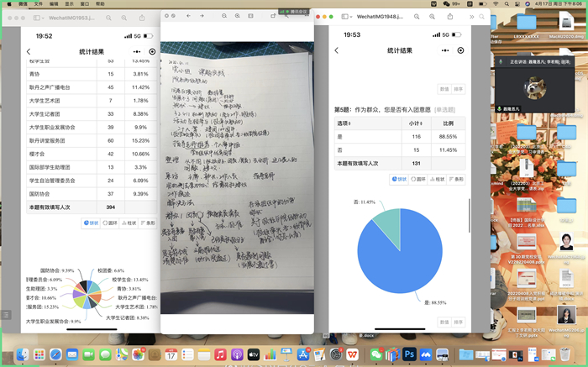Sort by 选项 column in question 5 table

(344, 123)
